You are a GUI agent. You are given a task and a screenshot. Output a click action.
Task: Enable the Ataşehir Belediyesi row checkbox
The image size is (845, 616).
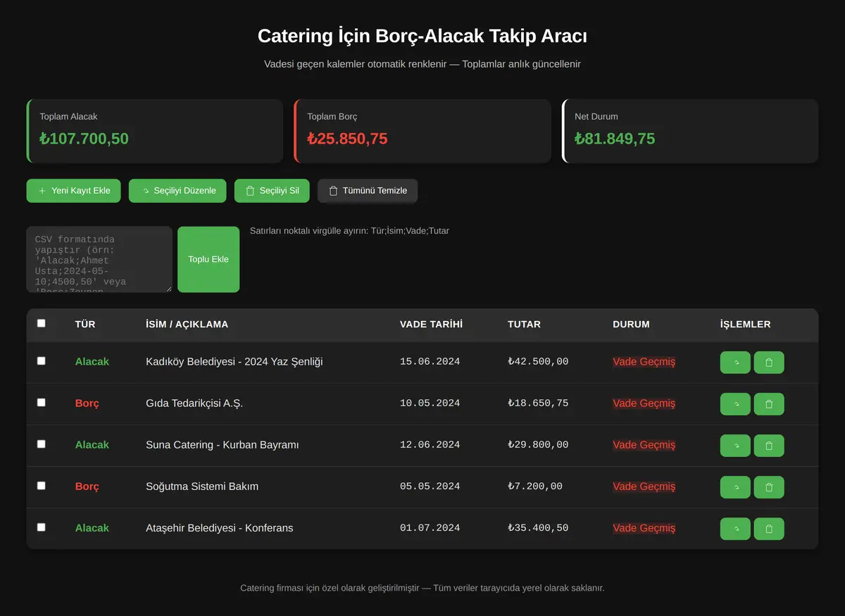click(x=41, y=527)
